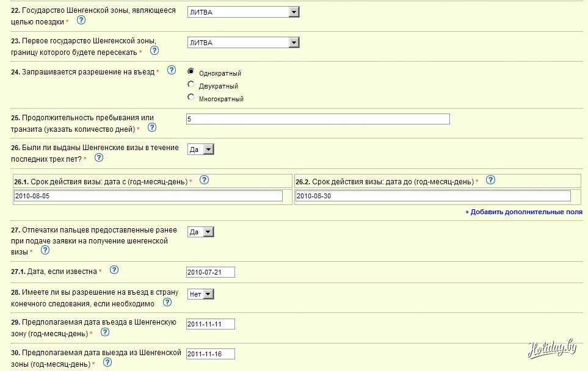Click help icon for field 26.2 visa end date

tap(490, 180)
